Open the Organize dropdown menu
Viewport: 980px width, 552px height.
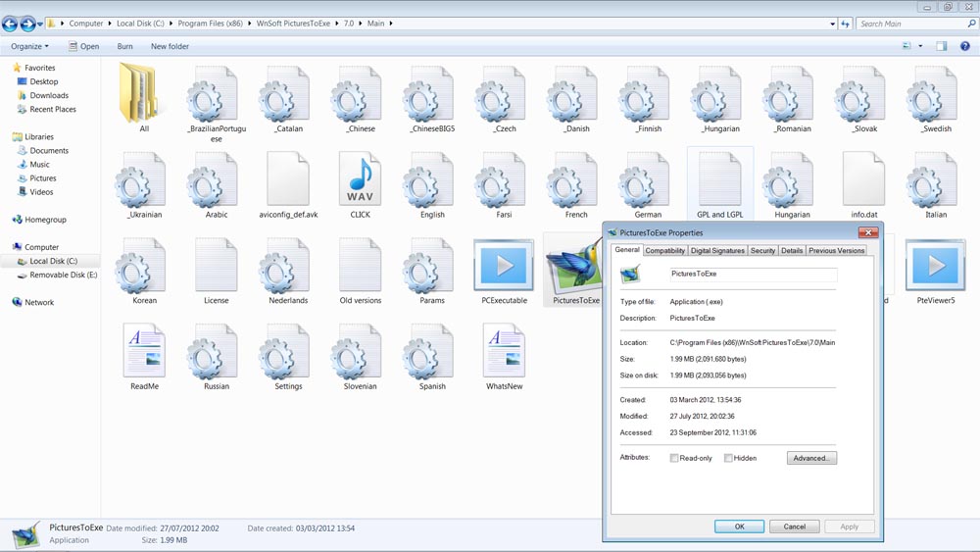(x=29, y=46)
